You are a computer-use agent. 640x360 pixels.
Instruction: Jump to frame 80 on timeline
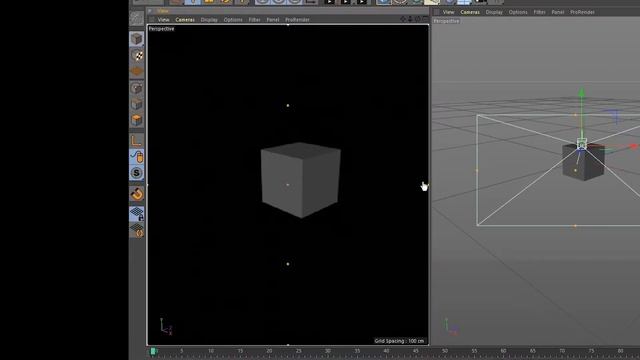pos(620,351)
